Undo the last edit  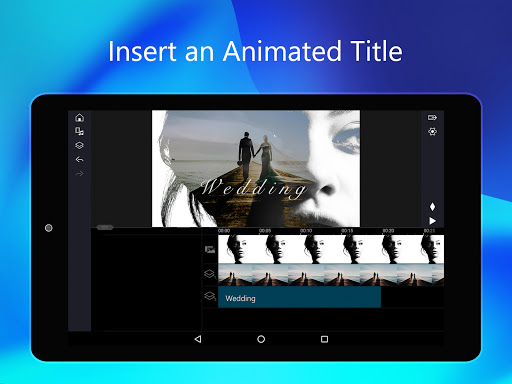click(79, 160)
